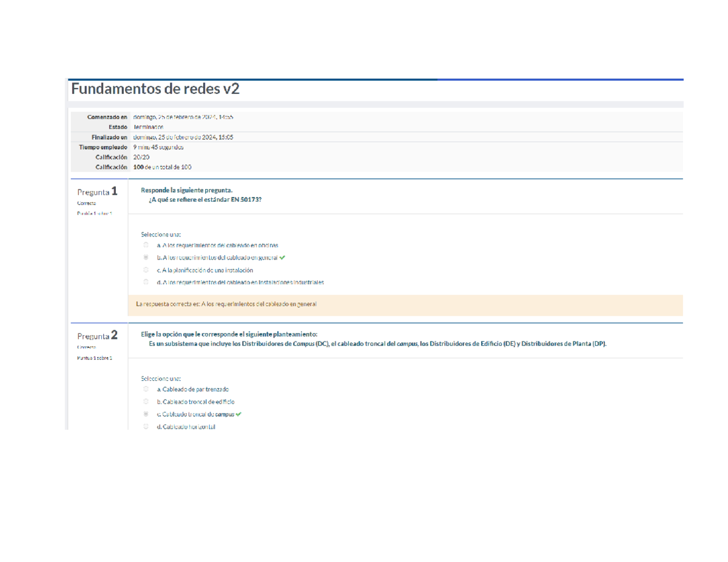Click the Pregunta 1 heading
Image resolution: width=728 pixels, height=562 pixels.
98,192
